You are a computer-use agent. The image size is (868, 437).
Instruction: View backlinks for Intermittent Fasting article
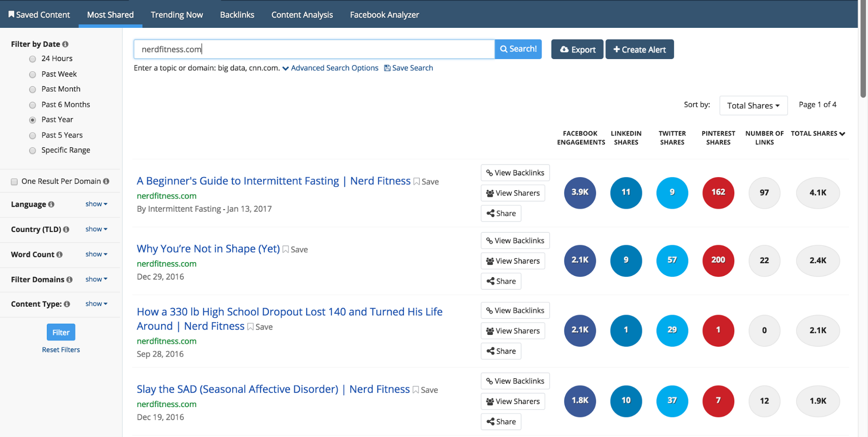coord(515,172)
